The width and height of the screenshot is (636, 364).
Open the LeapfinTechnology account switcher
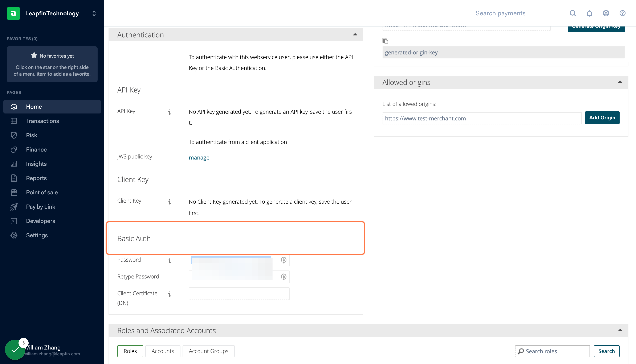point(94,13)
